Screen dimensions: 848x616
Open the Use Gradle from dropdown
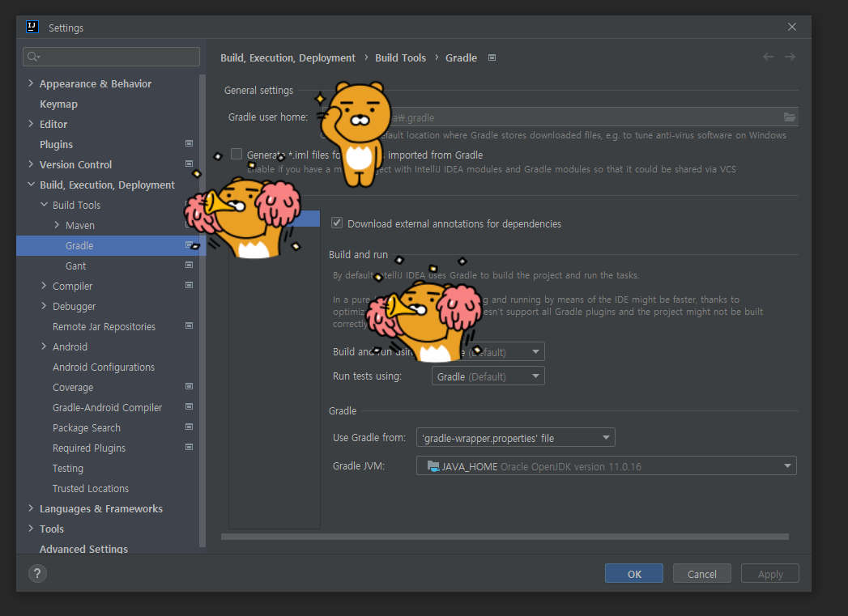515,438
